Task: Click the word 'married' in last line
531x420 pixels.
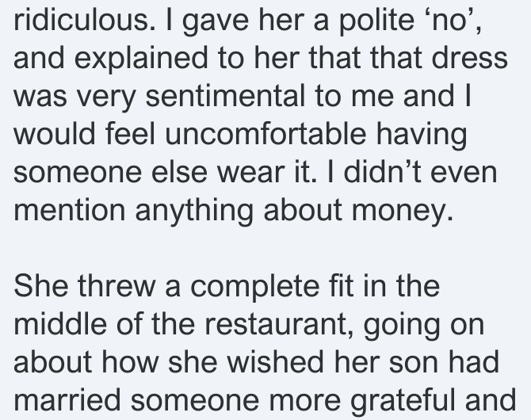Action: pyautogui.click(x=67, y=399)
